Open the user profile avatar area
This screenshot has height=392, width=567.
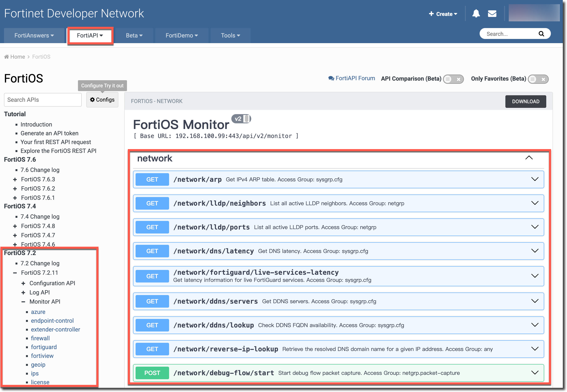coord(534,13)
